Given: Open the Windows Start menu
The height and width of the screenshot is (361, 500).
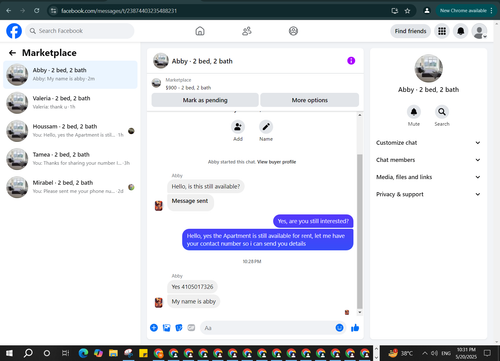Looking at the screenshot, I should point(9,353).
